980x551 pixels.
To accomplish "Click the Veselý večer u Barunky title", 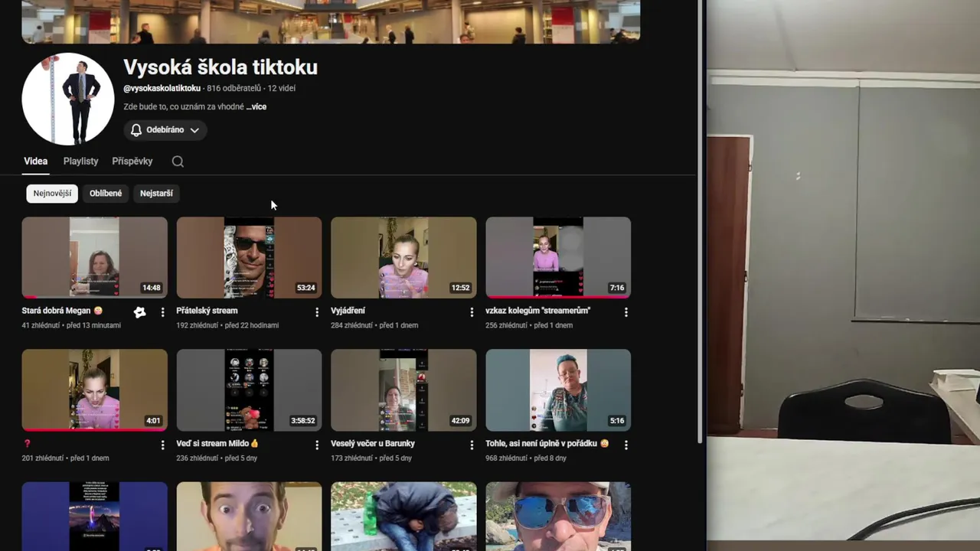I will pyautogui.click(x=373, y=443).
